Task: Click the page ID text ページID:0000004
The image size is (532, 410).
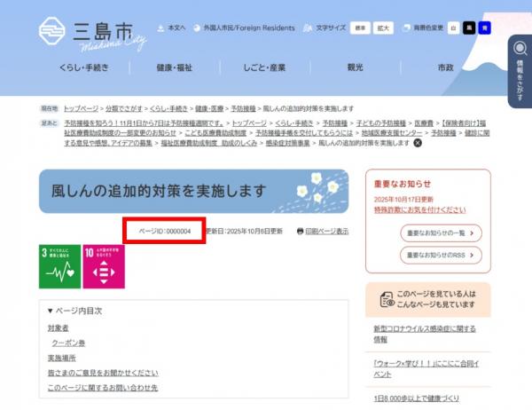Action: pos(165,231)
